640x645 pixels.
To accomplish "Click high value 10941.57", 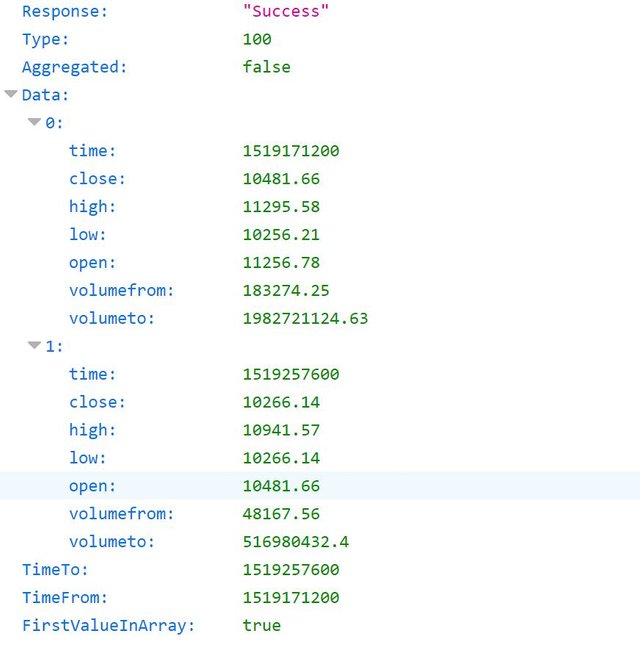I will (x=281, y=430).
